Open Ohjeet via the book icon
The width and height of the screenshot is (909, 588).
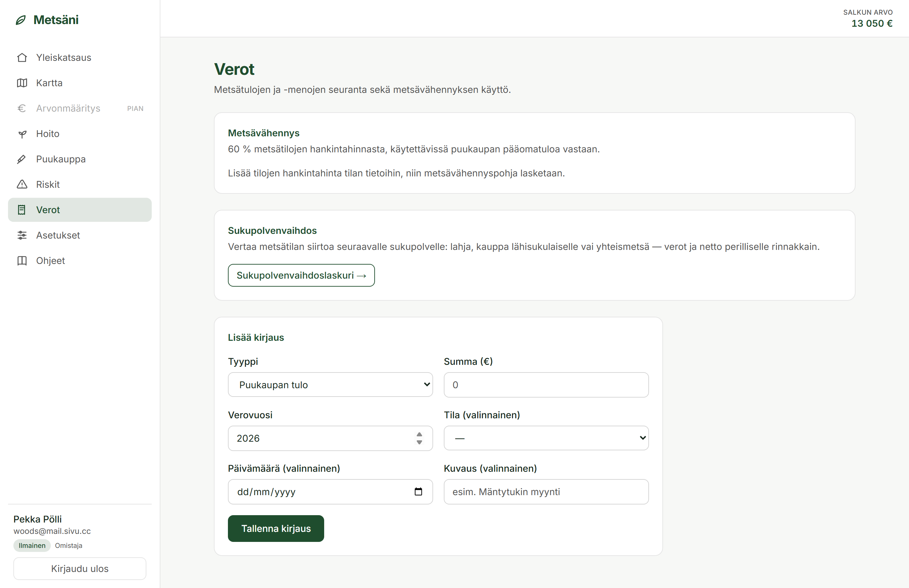pos(22,261)
